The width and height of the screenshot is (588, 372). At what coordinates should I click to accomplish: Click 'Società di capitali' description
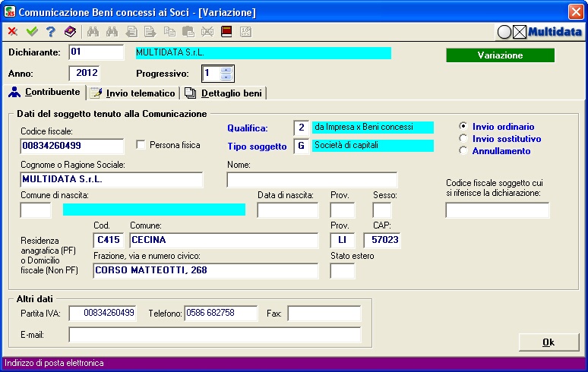pos(373,145)
